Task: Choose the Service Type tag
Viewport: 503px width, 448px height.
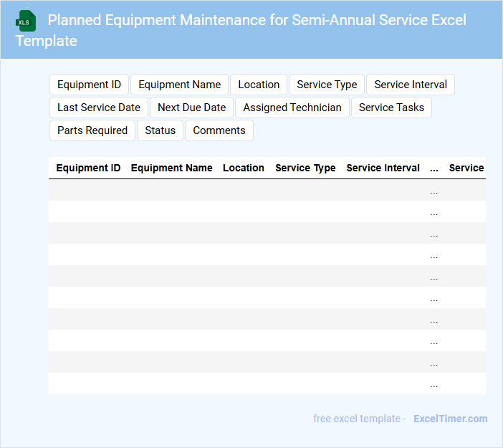Action: pyautogui.click(x=327, y=85)
